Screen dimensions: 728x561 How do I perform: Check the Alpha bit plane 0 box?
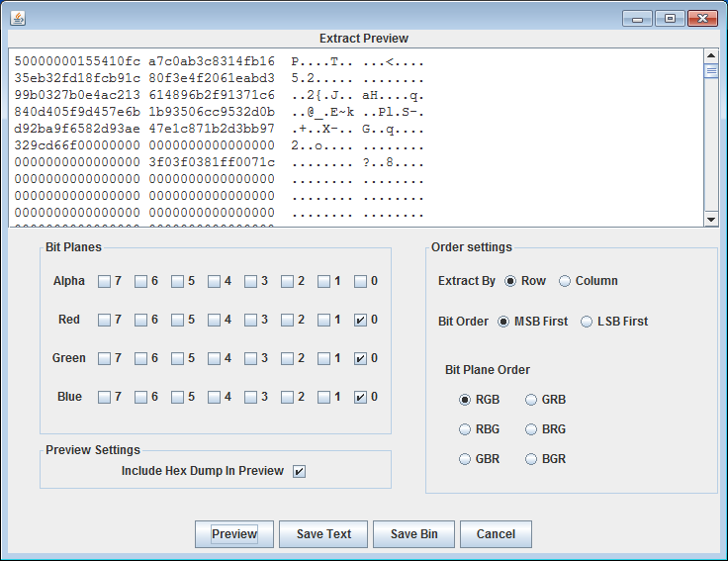[361, 281]
